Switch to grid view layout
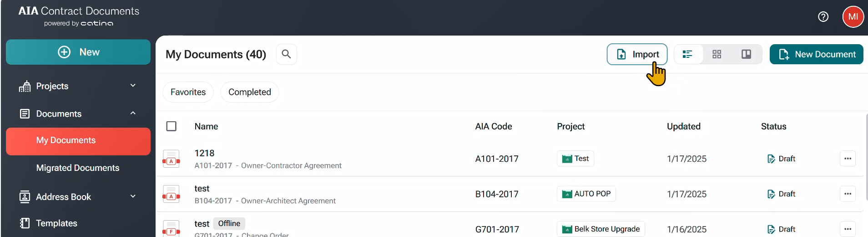The image size is (868, 237). tap(717, 54)
